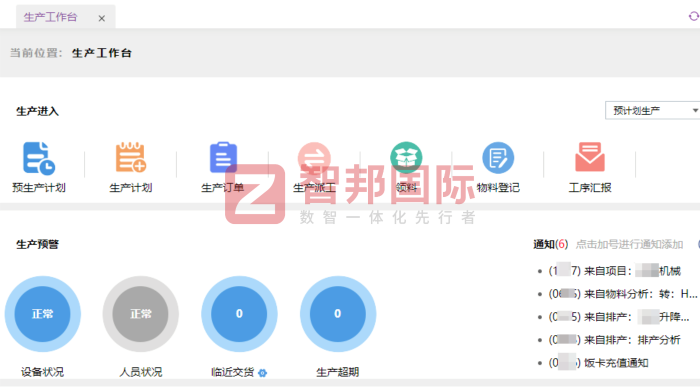Screen dimensions: 700x390
Task: Click the 物料登记 label text
Action: coord(498,188)
